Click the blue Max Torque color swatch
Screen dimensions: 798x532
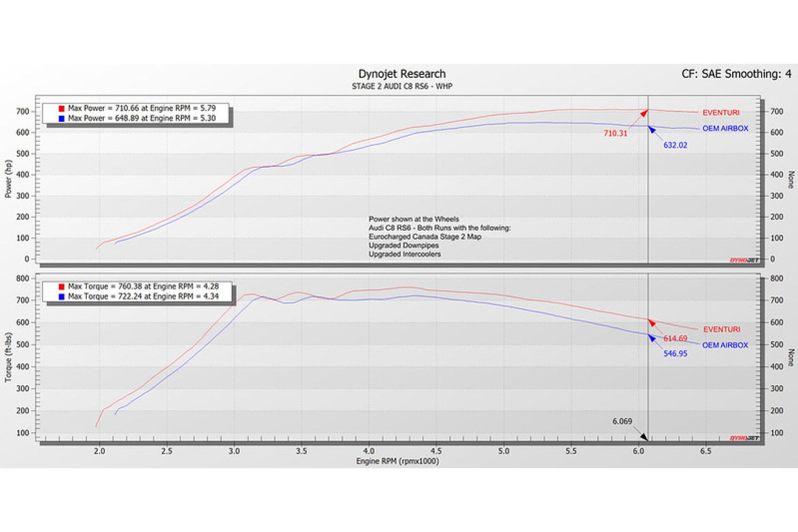pos(62,297)
